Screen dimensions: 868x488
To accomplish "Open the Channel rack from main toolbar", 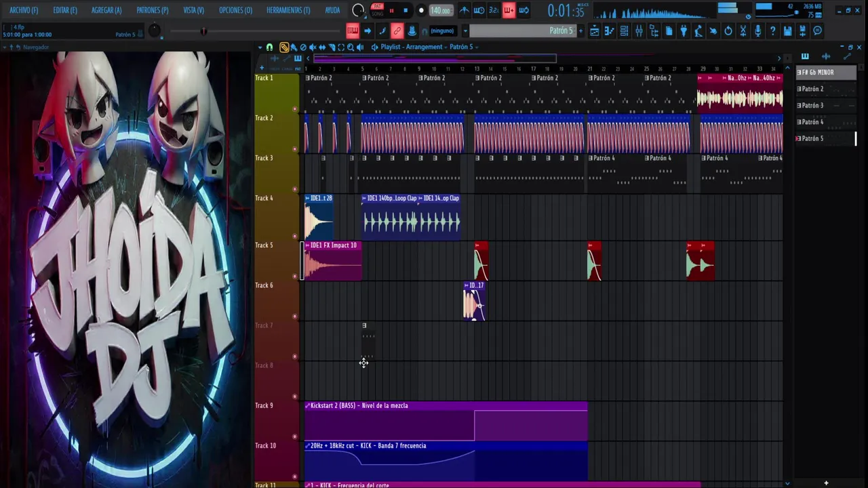I will point(624,30).
